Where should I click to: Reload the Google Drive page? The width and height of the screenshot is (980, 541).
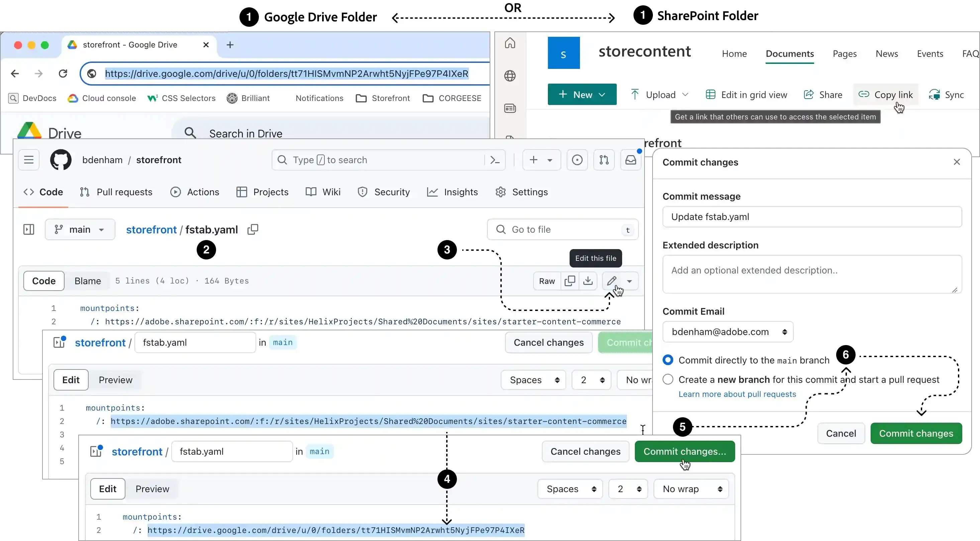coord(63,73)
